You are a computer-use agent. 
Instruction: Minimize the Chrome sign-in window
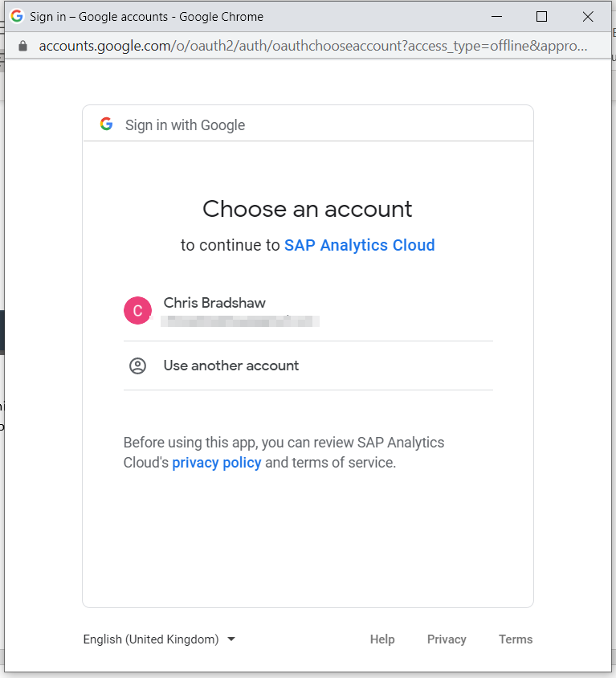pyautogui.click(x=496, y=16)
